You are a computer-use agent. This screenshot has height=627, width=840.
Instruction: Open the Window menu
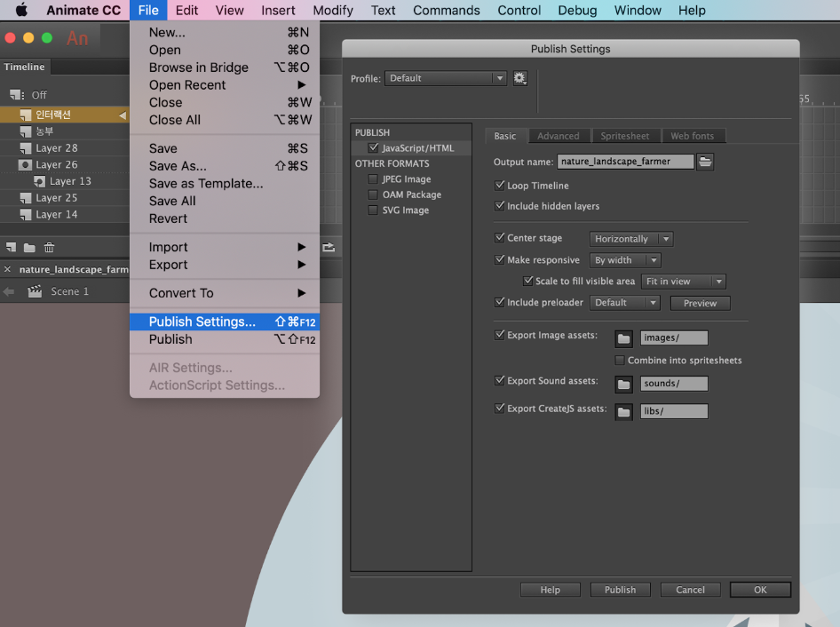coord(638,10)
